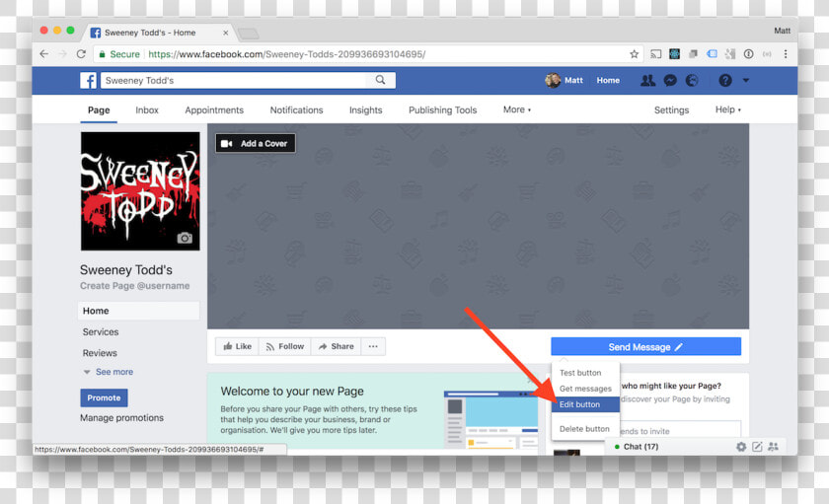The image size is (829, 504).
Task: Open Reviews in the sidebar
Action: pos(100,353)
